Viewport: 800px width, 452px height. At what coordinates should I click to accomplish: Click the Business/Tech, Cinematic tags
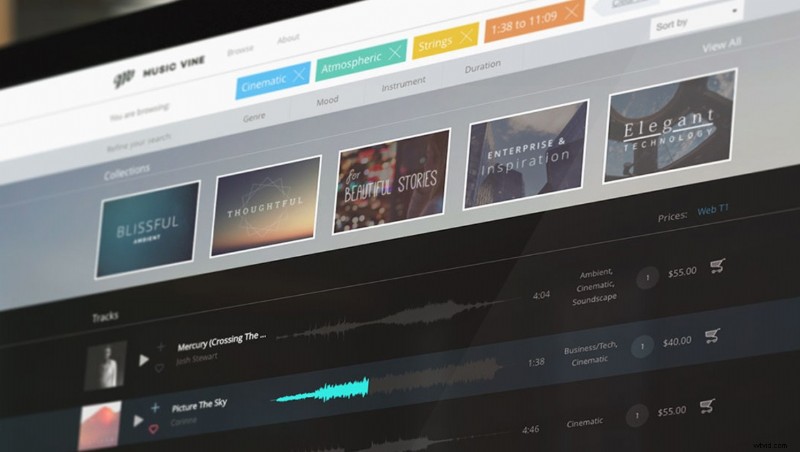click(590, 354)
